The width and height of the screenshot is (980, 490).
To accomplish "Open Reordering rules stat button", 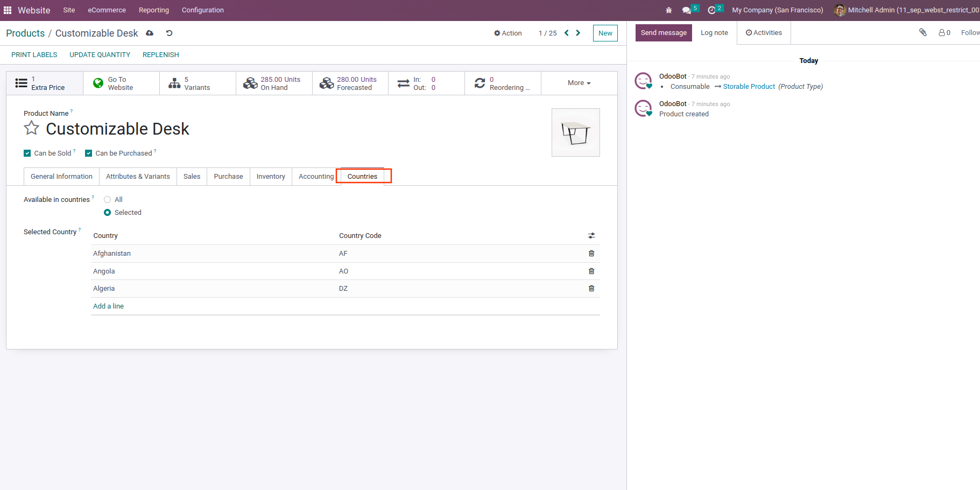I will [x=503, y=83].
